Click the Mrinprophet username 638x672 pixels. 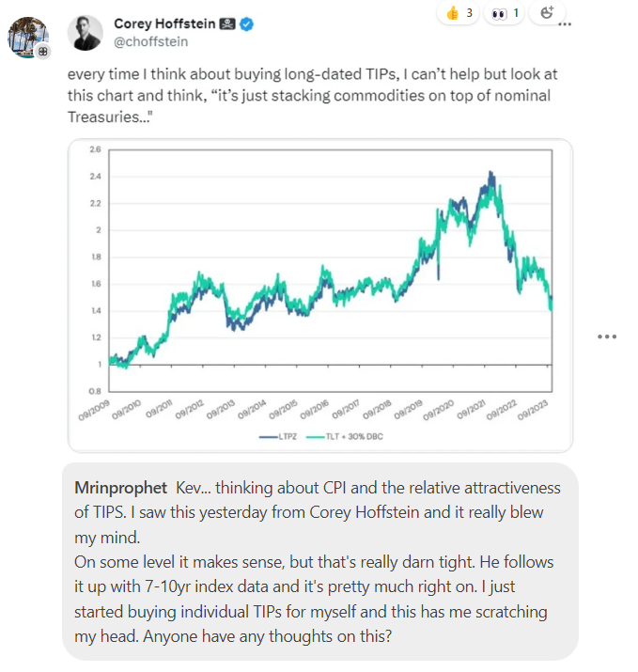tap(120, 488)
